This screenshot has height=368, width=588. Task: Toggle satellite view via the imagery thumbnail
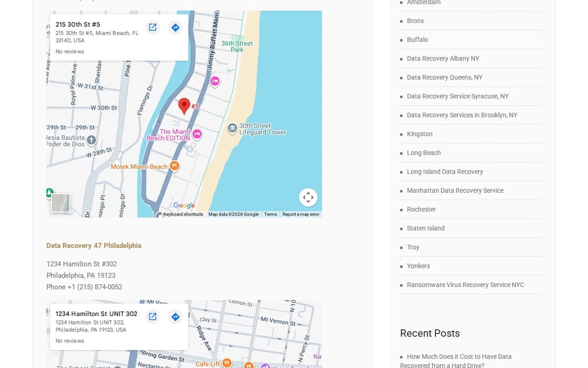click(60, 202)
